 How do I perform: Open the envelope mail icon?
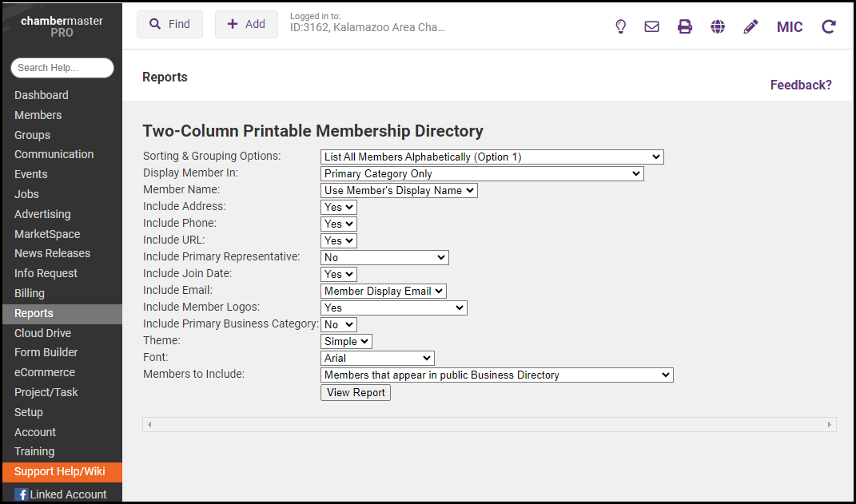651,26
